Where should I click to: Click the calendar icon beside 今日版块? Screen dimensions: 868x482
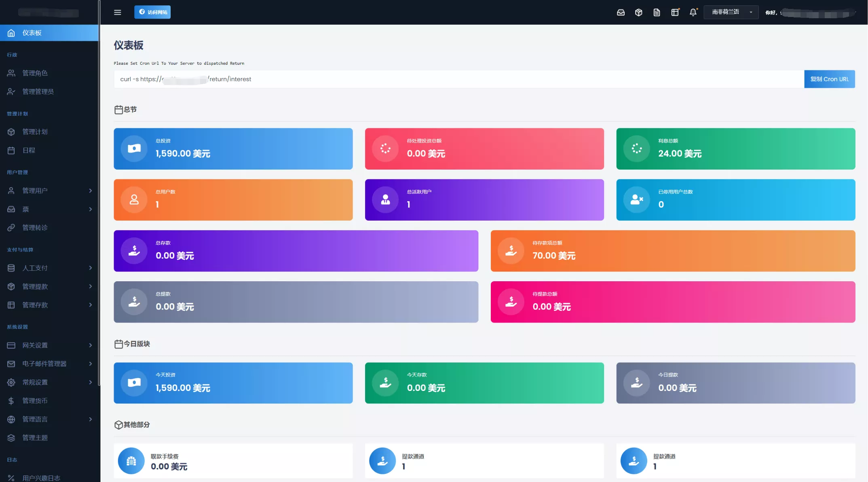pyautogui.click(x=118, y=344)
